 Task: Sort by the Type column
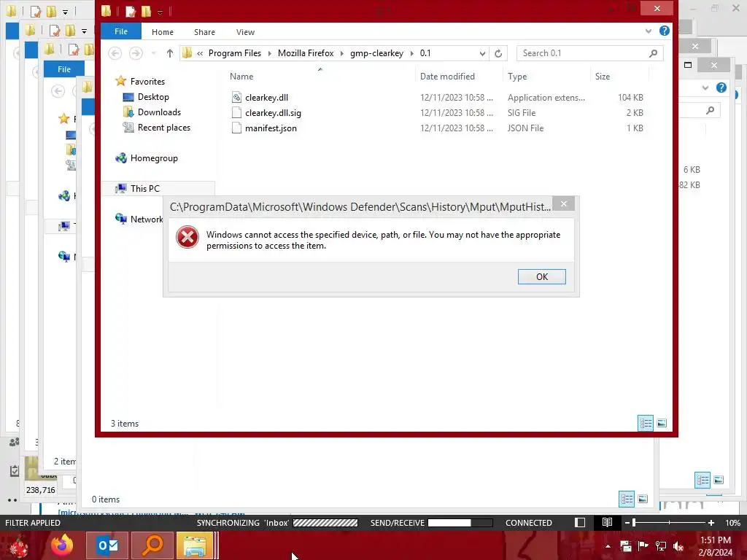pyautogui.click(x=517, y=76)
